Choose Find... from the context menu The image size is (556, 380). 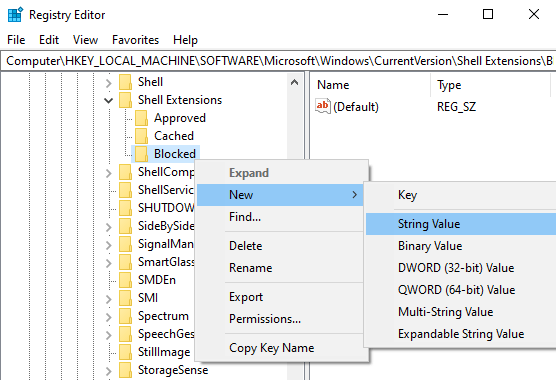pyautogui.click(x=280, y=217)
